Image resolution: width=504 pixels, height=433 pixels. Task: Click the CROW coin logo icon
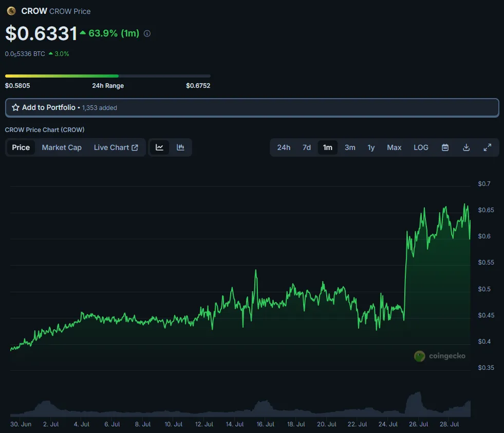coord(12,11)
